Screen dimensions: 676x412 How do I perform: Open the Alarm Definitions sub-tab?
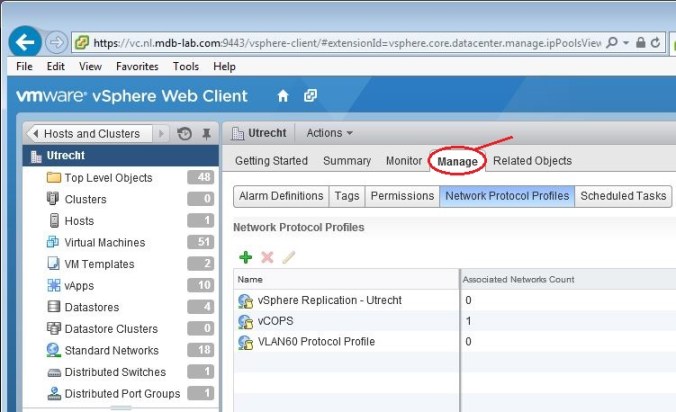click(280, 196)
